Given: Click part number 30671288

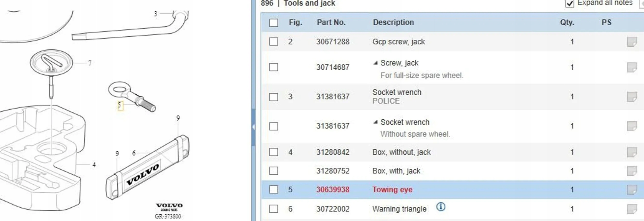Looking at the screenshot, I should 333,42.
